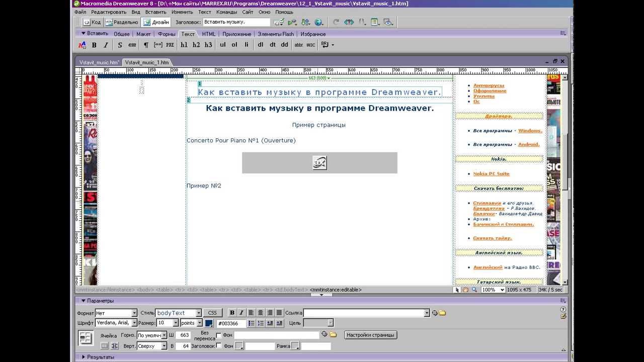Apply Italic from the Text insert bar
The width and height of the screenshot is (644, 362).
(106, 45)
